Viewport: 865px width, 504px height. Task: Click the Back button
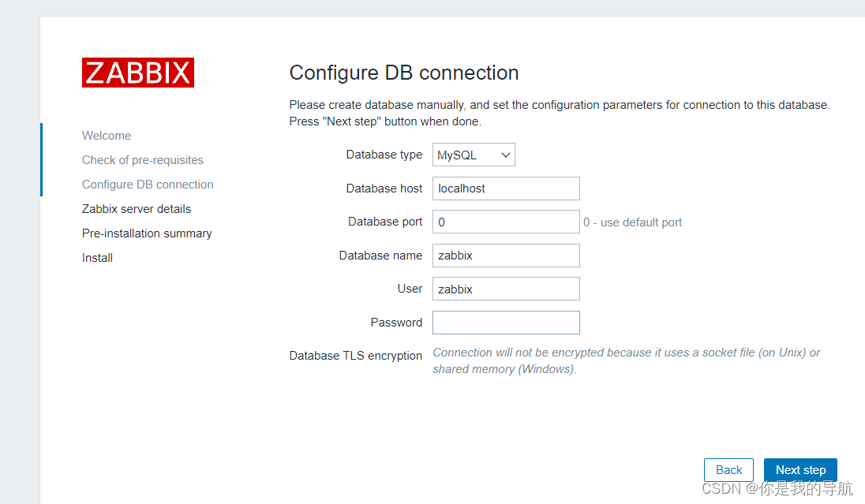click(x=728, y=469)
